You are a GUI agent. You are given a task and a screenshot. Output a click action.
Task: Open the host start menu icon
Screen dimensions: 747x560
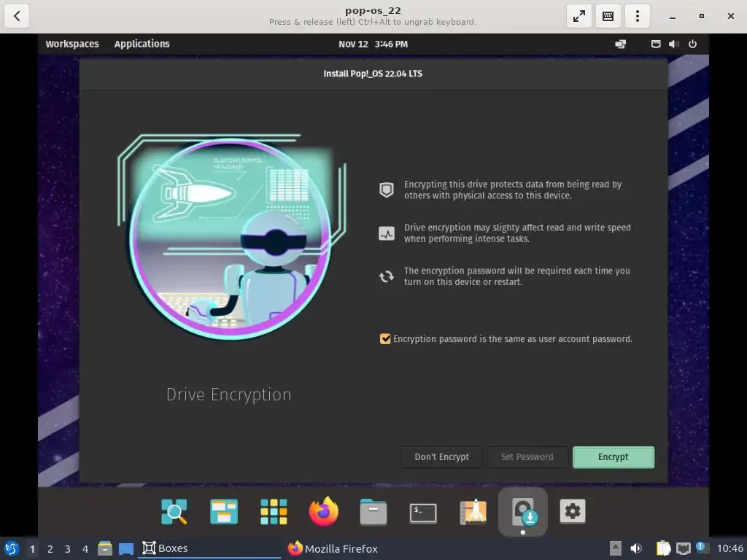coord(12,548)
